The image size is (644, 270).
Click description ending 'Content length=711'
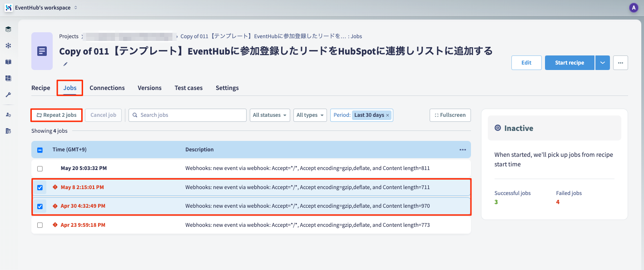pyautogui.click(x=307, y=187)
